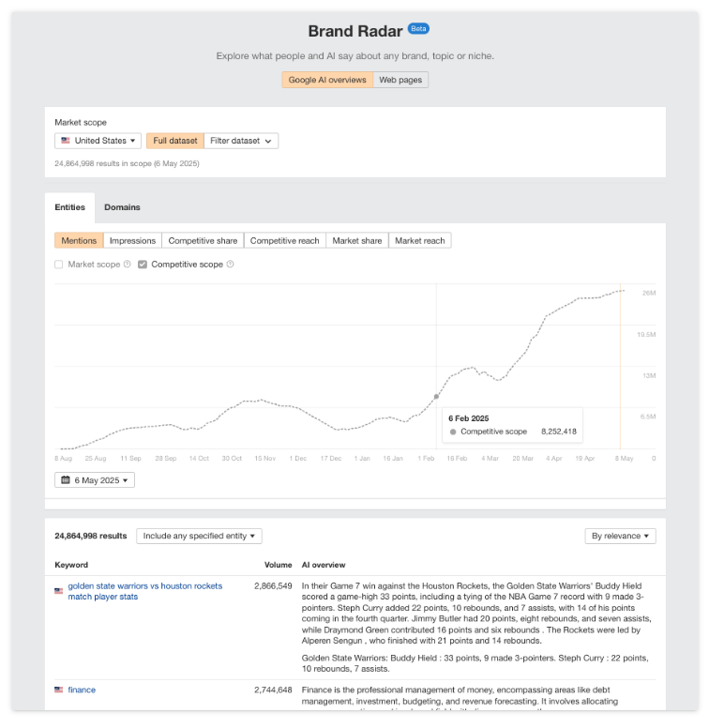Select the Competitive share tab
Viewport: 709px width, 728px height.
click(x=203, y=240)
